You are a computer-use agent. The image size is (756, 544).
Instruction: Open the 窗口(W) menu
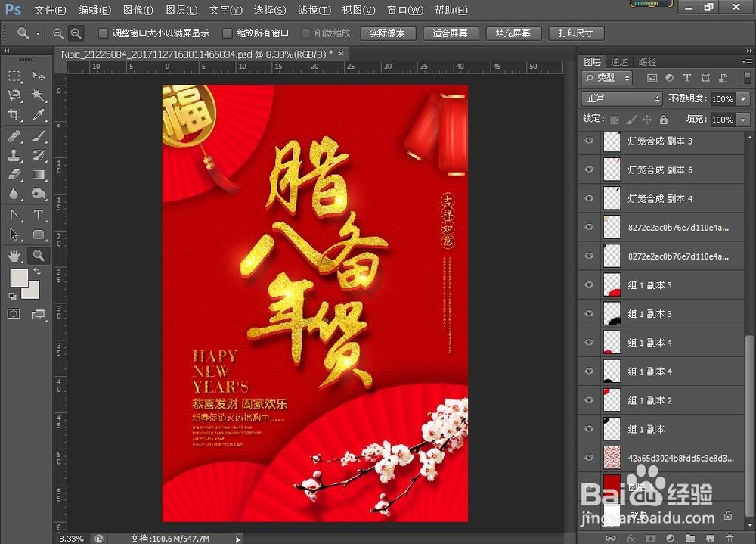point(405,10)
